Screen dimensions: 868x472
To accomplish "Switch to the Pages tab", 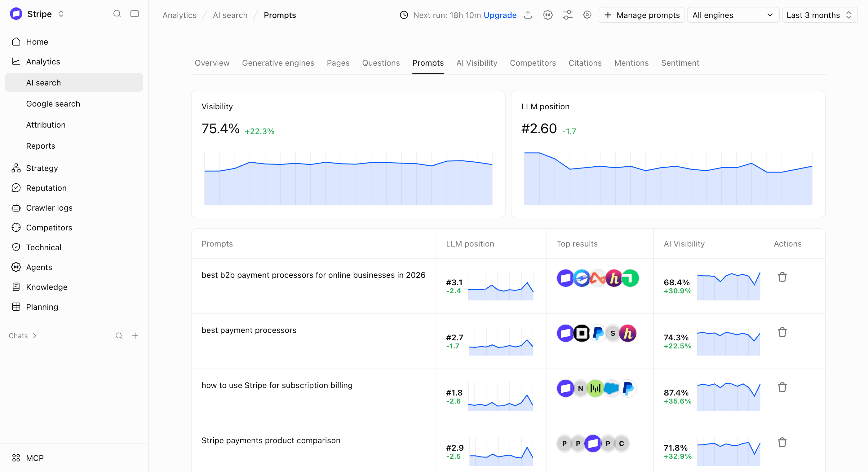I will (338, 63).
